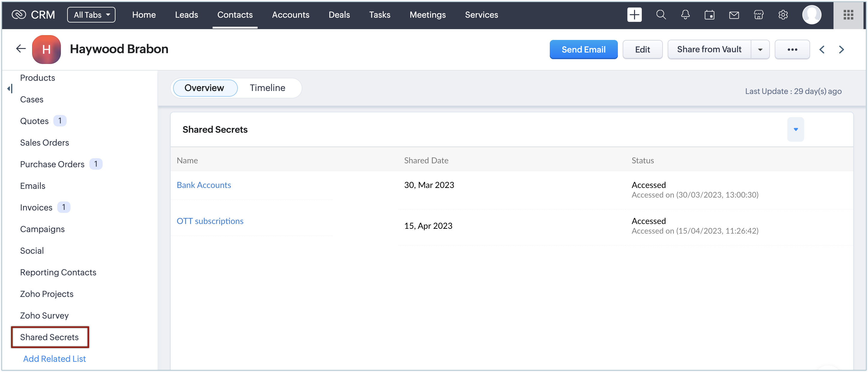Expand the Shared Secrets section dropdown
Viewport: 868px width, 372px height.
pos(795,129)
